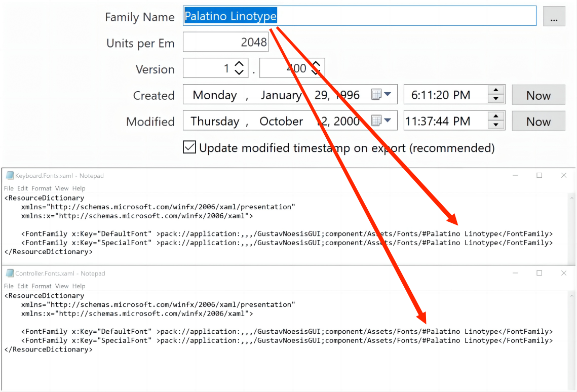The width and height of the screenshot is (577, 392).
Task: Open the Created date calendar icon
Action: coord(376,95)
